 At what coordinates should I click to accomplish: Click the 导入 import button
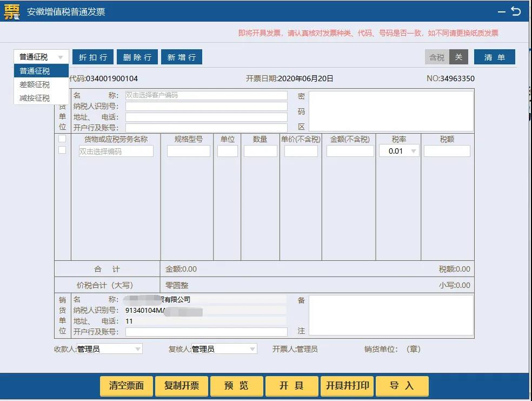tap(402, 386)
